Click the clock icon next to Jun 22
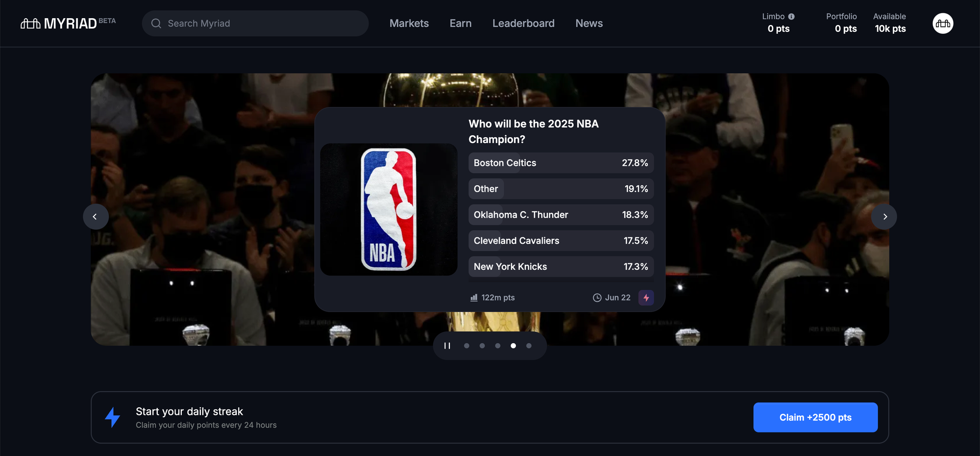980x456 pixels. 597,298
